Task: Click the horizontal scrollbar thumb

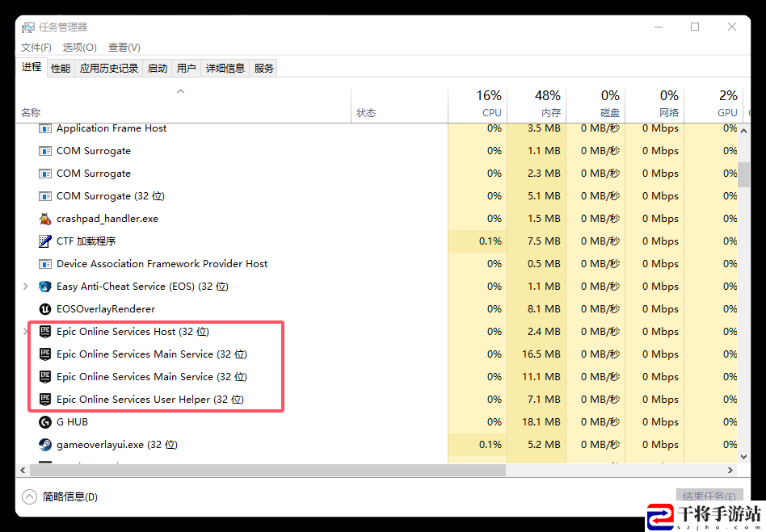Action: pos(267,471)
